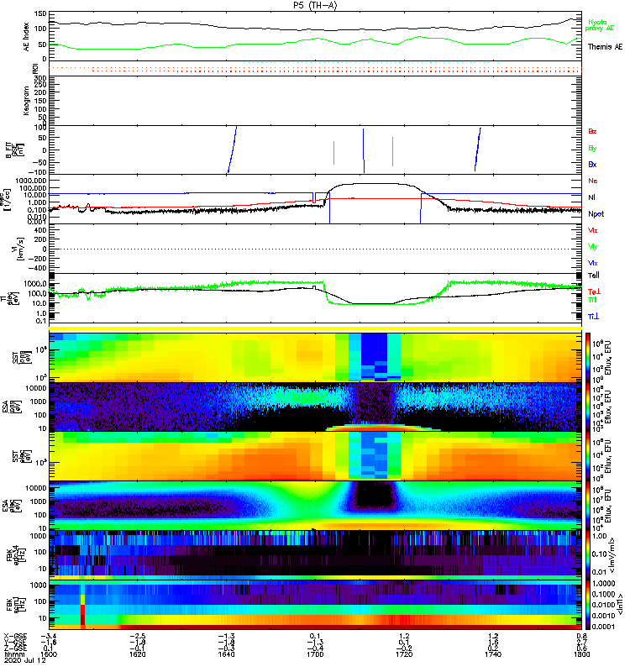Screen dimensions: 630x672
Task: Click the "<|mV/m|>" color bar label
Action: click(612, 555)
